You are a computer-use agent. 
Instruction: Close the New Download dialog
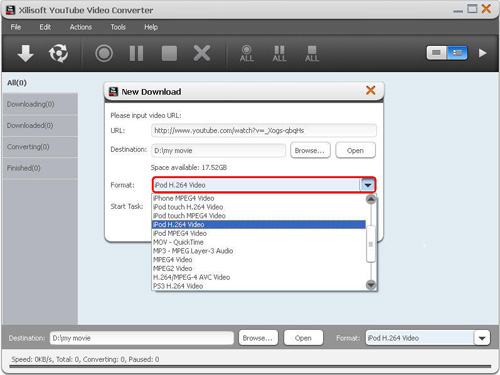(371, 90)
